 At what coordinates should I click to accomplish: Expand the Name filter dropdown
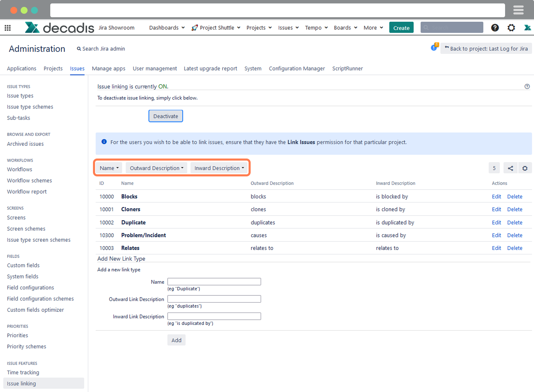[109, 168]
